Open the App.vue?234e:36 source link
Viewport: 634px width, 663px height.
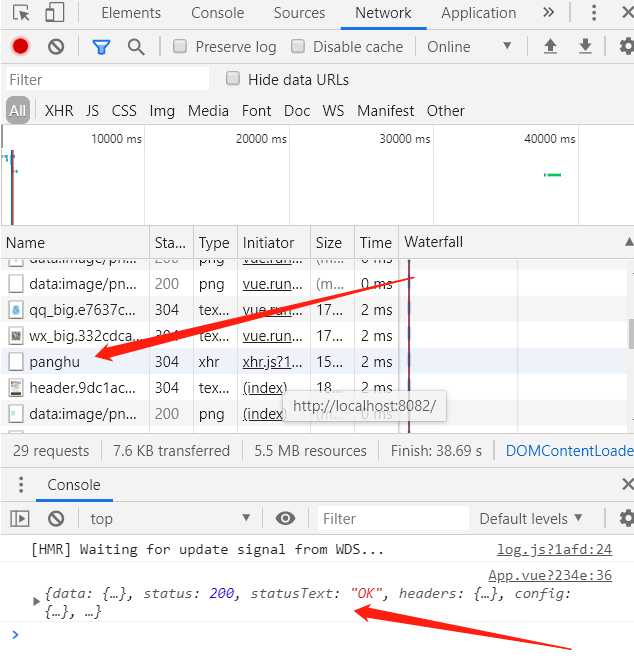click(550, 575)
